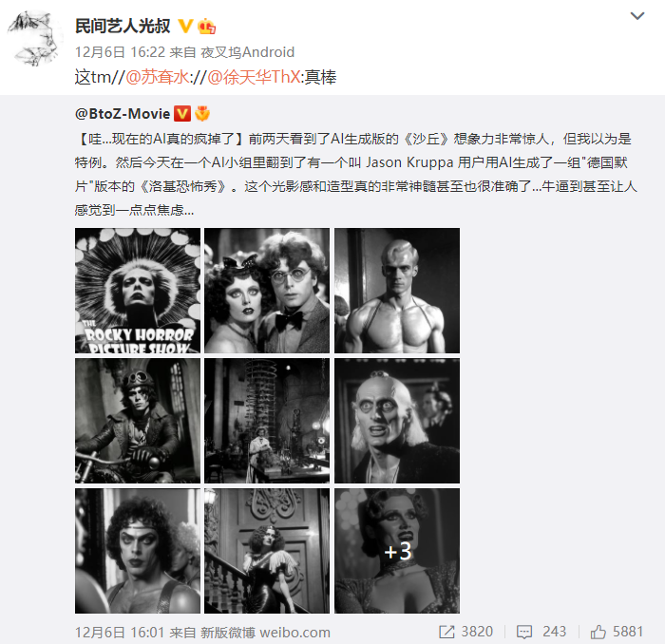Open the motorcycle rider thumbnail
Image resolution: width=665 pixels, height=644 pixels.
pyautogui.click(x=138, y=421)
